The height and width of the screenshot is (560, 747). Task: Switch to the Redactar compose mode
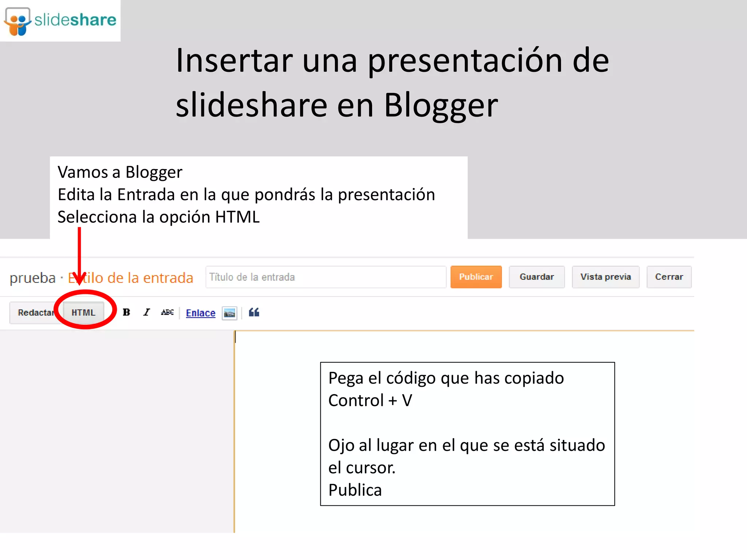click(x=36, y=312)
